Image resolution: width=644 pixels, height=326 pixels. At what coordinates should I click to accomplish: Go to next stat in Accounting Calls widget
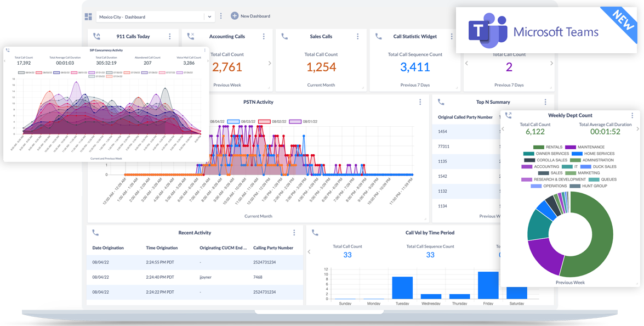click(270, 63)
